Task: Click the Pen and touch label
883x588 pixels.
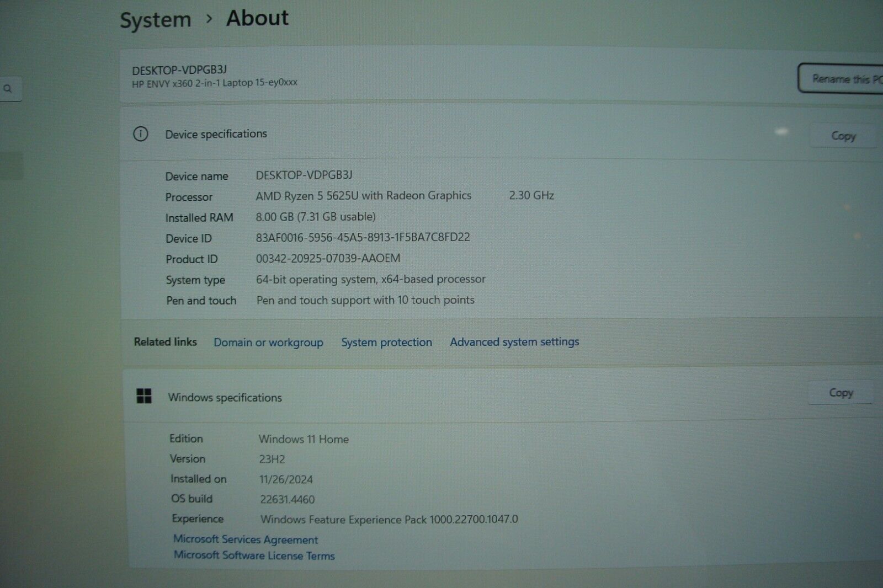Action: coord(201,301)
